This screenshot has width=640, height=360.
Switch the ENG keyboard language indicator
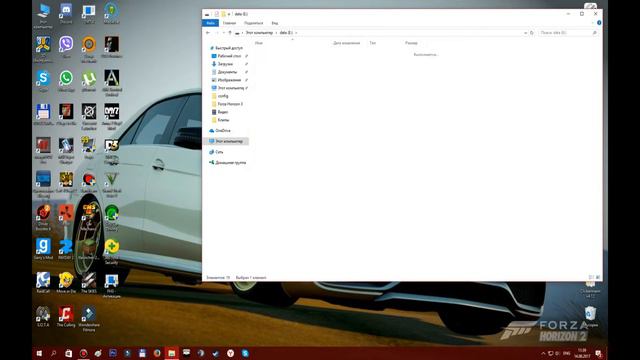click(567, 353)
